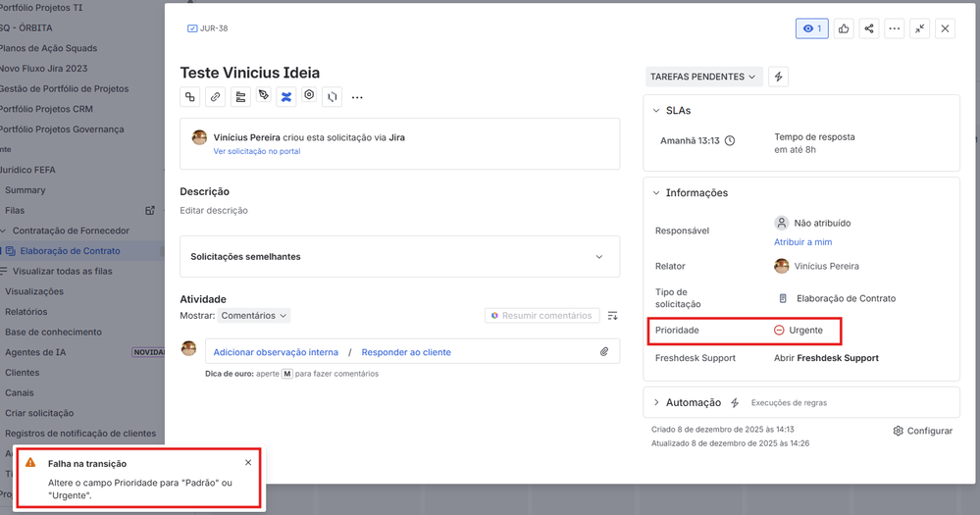Select Elaboração de Contrato queue in sidebar
Viewport: 980px width, 515px height.
point(70,251)
